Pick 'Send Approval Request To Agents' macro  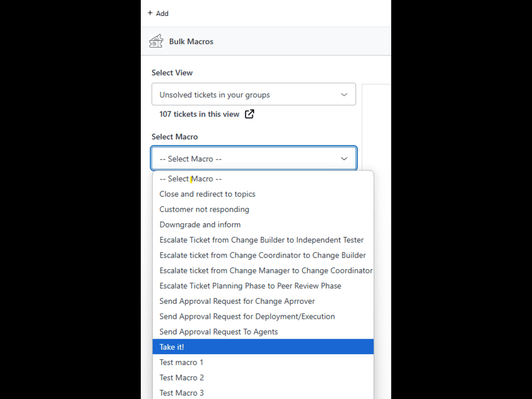pos(219,331)
